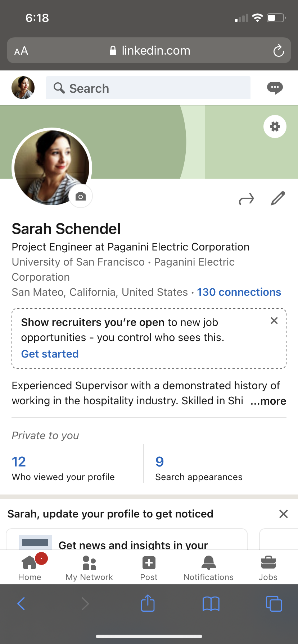Click Get started link
The image size is (298, 644).
point(50,354)
